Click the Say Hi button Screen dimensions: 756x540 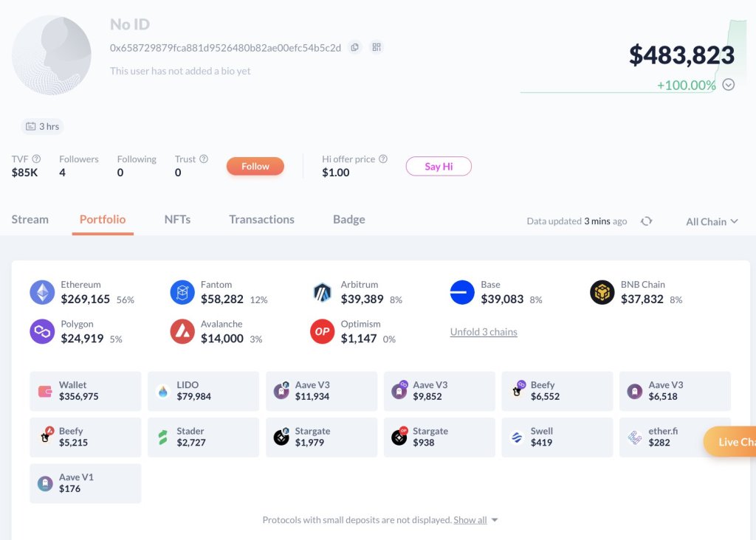click(439, 166)
